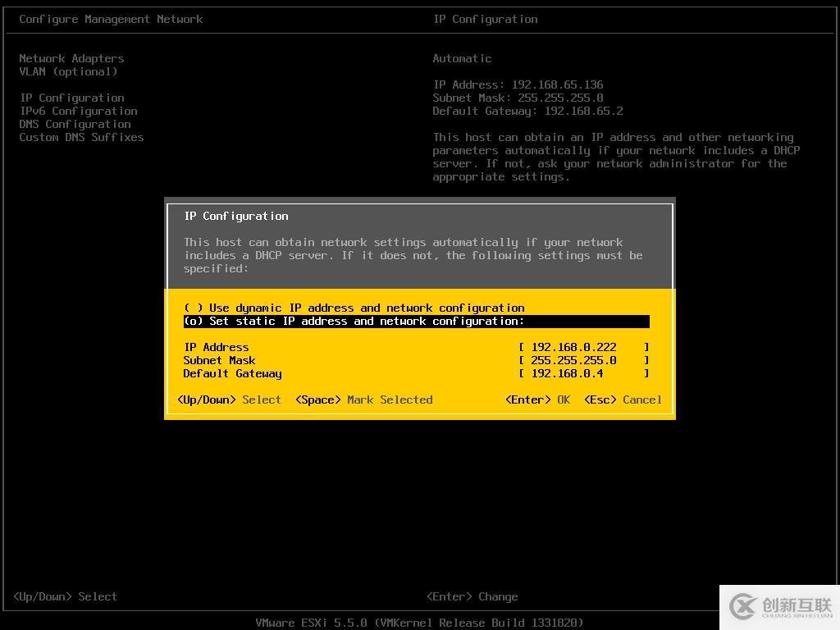Click the Default Gateway field showing 192.168.0.4
The image size is (840, 630).
[584, 373]
